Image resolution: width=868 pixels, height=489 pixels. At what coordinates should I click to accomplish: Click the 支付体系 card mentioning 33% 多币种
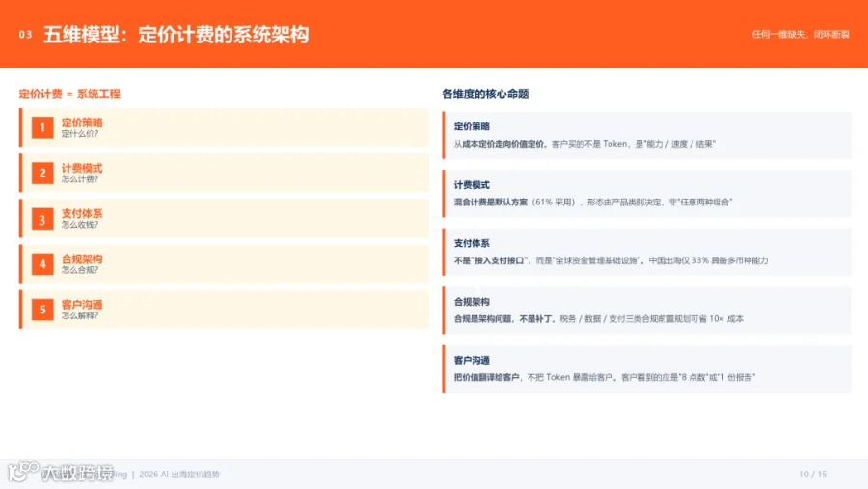pyautogui.click(x=646, y=252)
